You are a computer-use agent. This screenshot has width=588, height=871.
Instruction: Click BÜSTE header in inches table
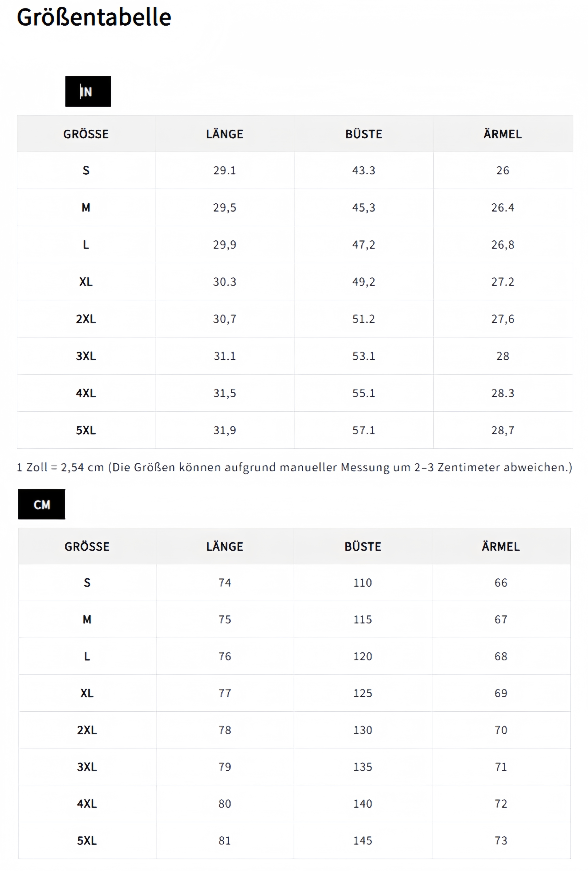pos(364,134)
